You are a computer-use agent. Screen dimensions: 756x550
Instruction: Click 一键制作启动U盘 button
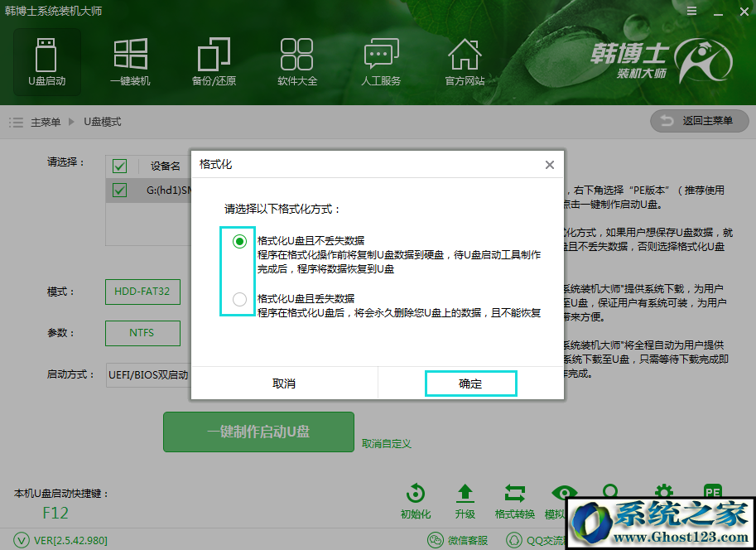click(259, 432)
